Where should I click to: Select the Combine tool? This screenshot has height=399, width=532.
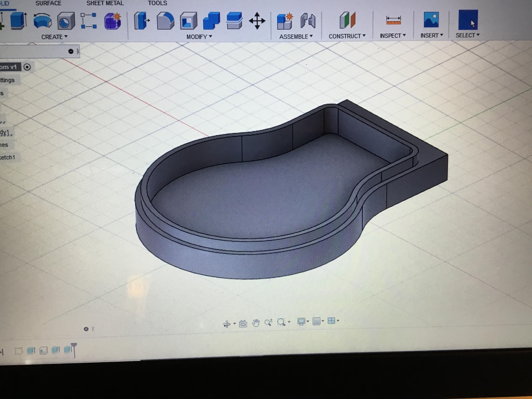211,21
